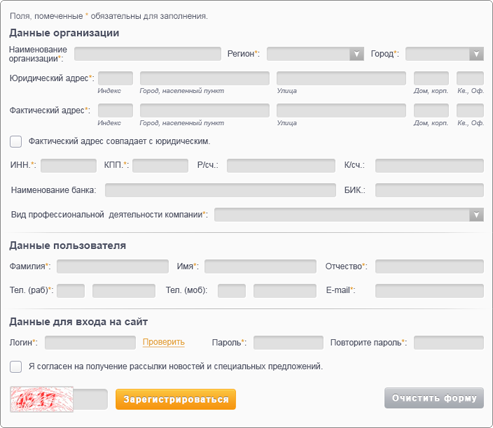This screenshot has height=428, width=493.
Task: Click the Проверить login link
Action: pyautogui.click(x=164, y=342)
